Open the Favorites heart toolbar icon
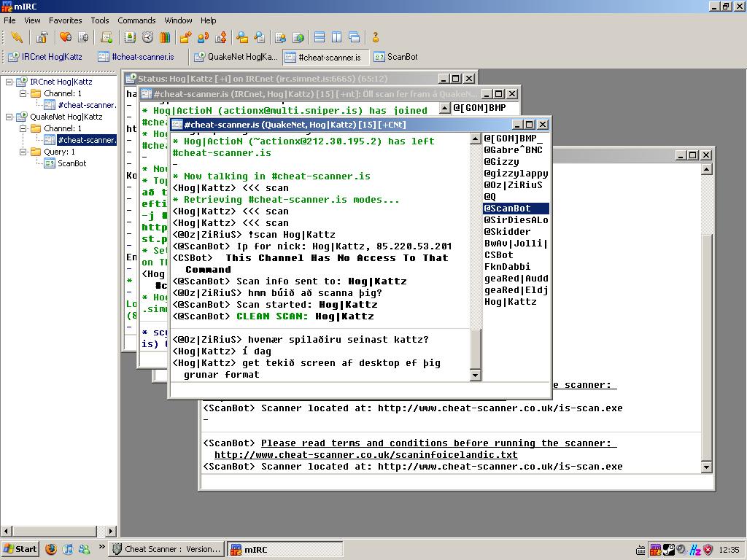The image size is (747, 560). pos(65,37)
